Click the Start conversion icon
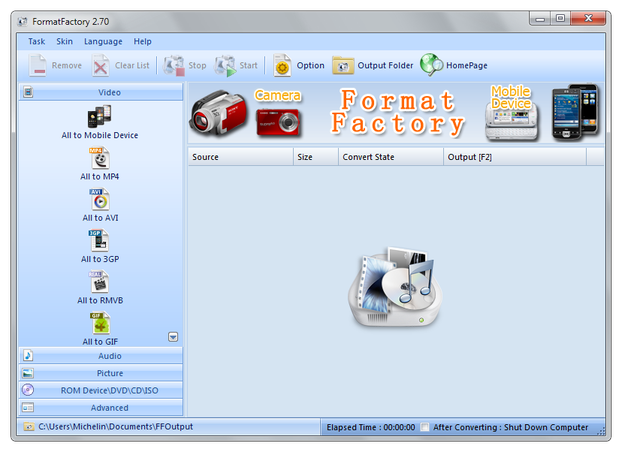 point(225,65)
